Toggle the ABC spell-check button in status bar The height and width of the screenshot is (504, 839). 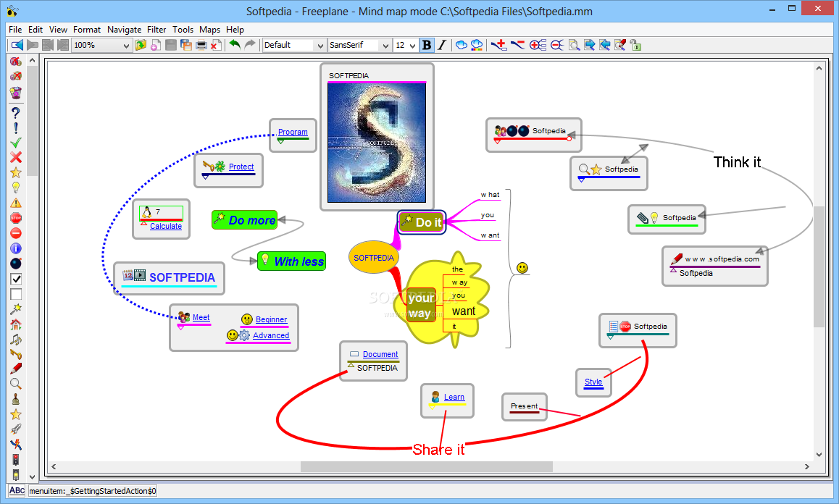pyautogui.click(x=17, y=490)
